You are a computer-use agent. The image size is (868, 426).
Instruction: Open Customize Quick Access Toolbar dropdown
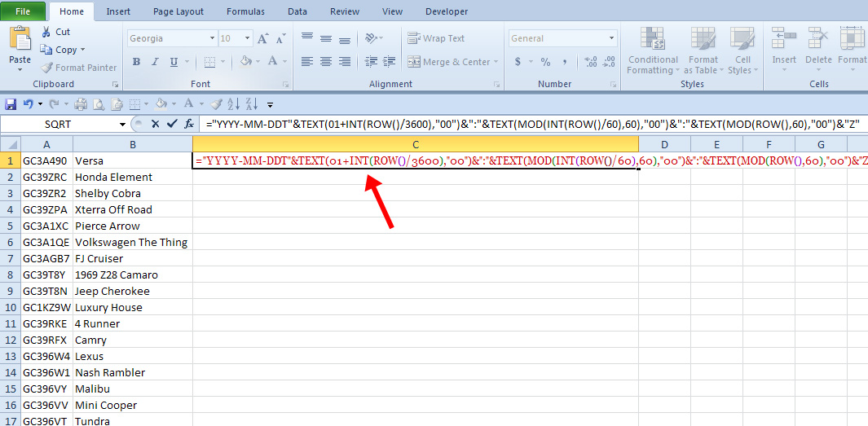pyautogui.click(x=270, y=104)
